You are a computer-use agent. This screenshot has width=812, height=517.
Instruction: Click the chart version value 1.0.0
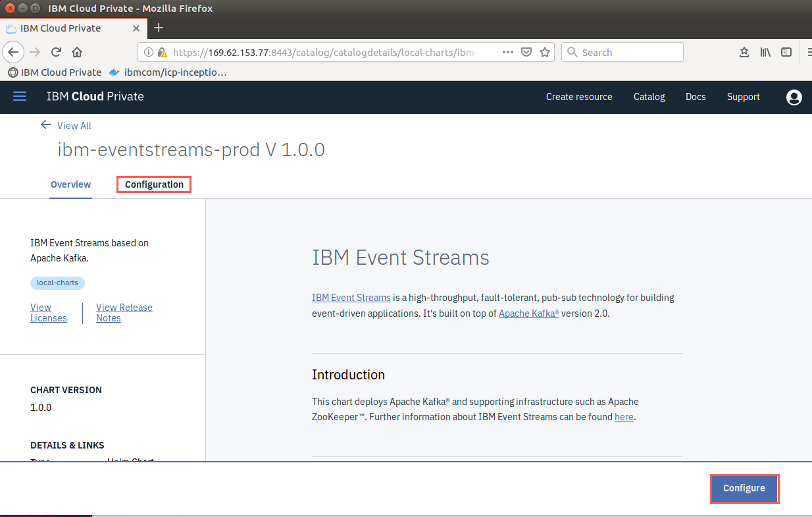coord(41,408)
